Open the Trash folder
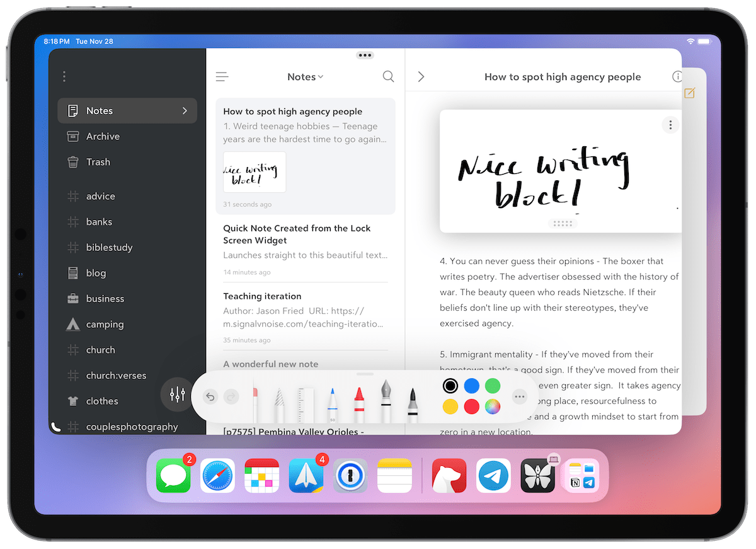Screen dimensions: 756x549 click(98, 162)
